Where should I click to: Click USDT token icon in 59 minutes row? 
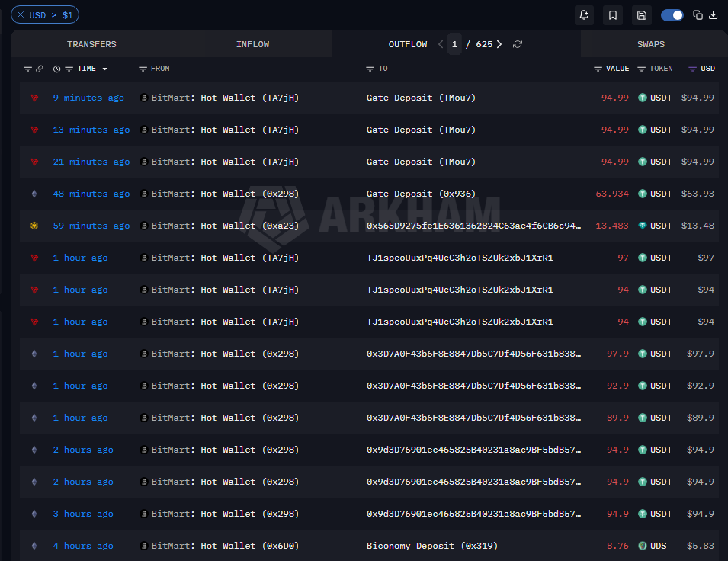coord(643,226)
